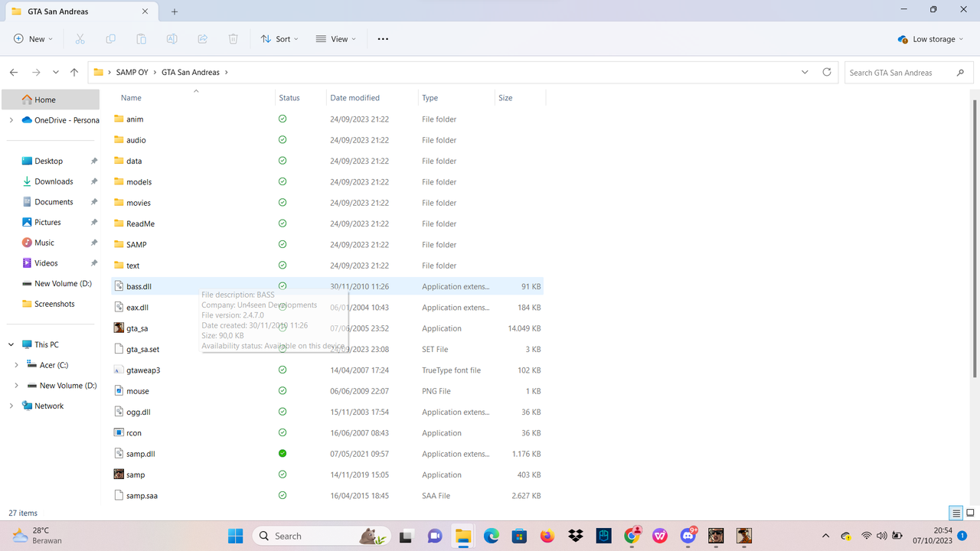Go up one folder level arrow
980x551 pixels.
pyautogui.click(x=74, y=72)
